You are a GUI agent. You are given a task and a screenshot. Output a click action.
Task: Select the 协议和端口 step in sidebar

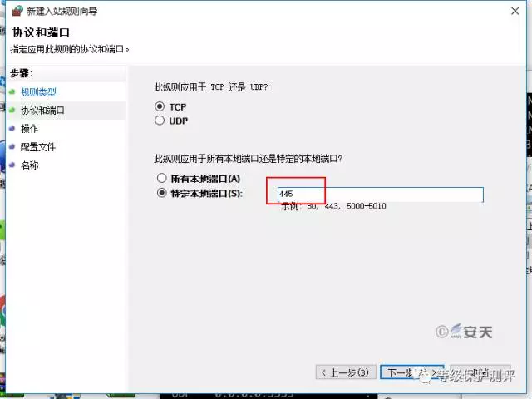42,110
